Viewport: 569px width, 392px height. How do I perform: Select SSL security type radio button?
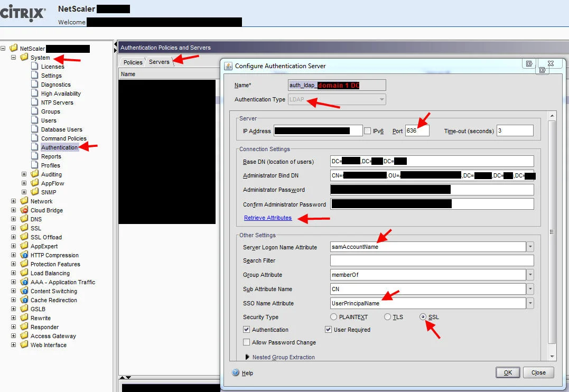423,317
